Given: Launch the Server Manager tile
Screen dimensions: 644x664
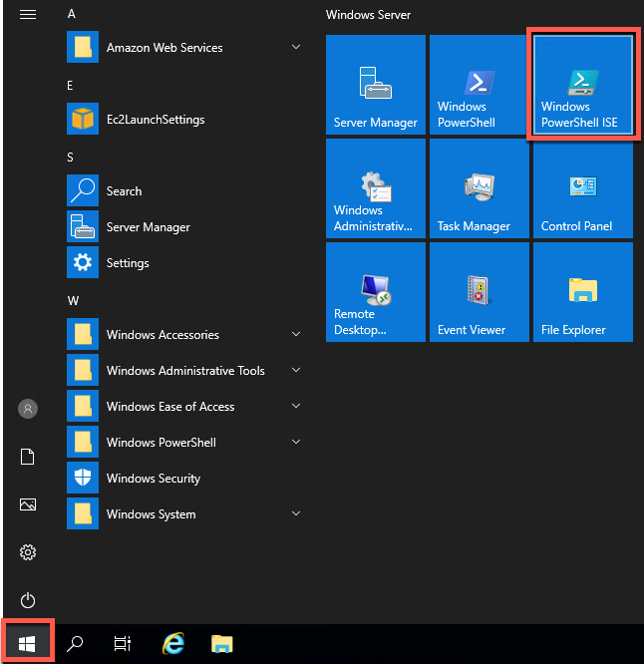Looking at the screenshot, I should point(376,85).
